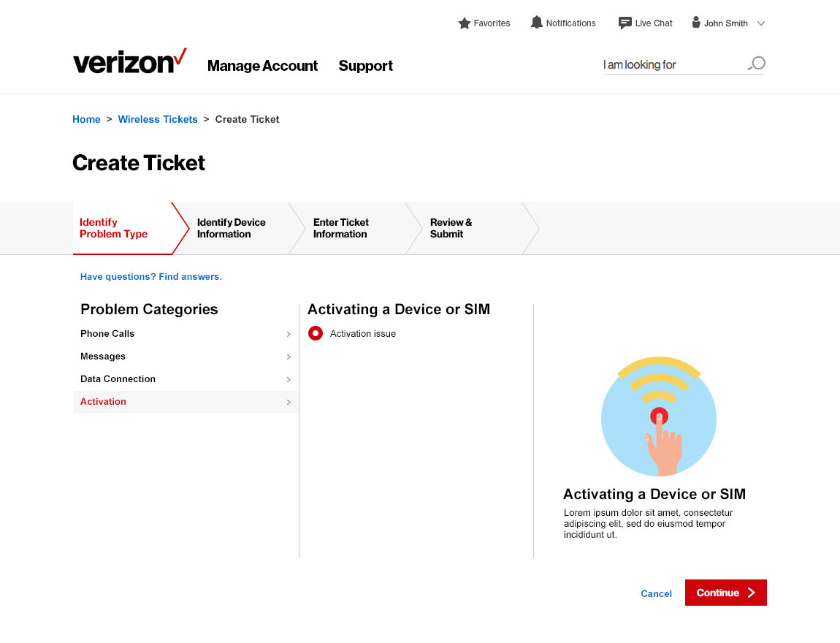This screenshot has height=643, width=840.
Task: Expand the Messages category chevron
Action: click(x=289, y=357)
